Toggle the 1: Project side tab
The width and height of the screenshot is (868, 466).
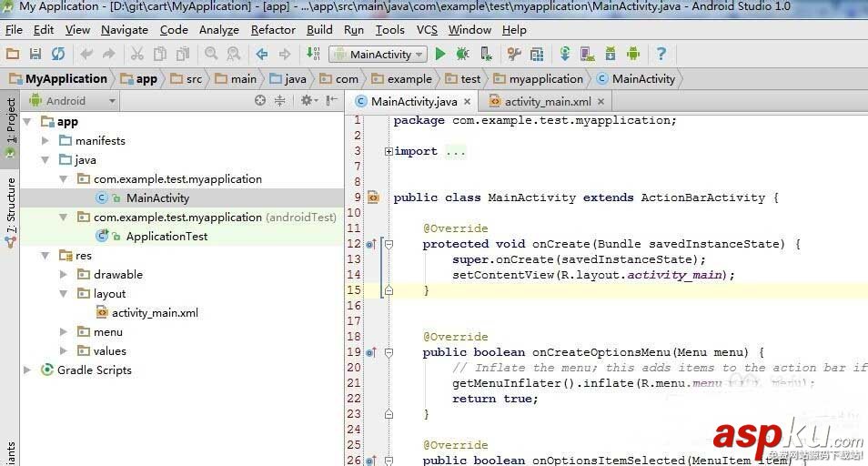pos(11,127)
